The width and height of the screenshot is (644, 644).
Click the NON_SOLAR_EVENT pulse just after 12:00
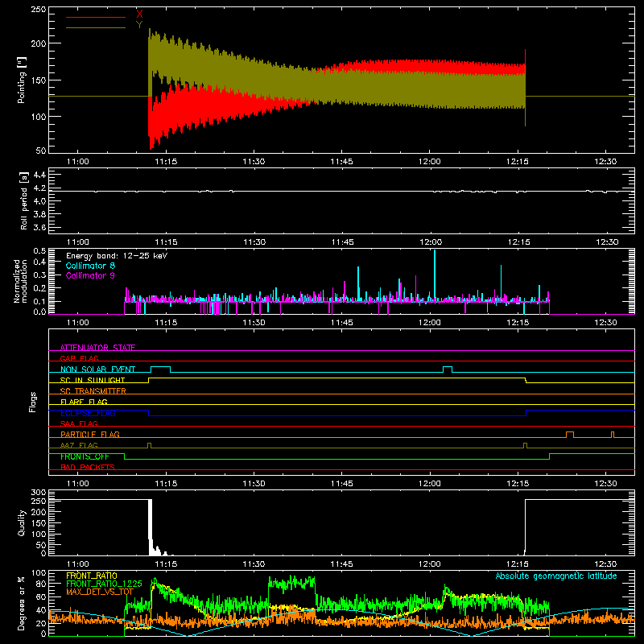pos(448,369)
